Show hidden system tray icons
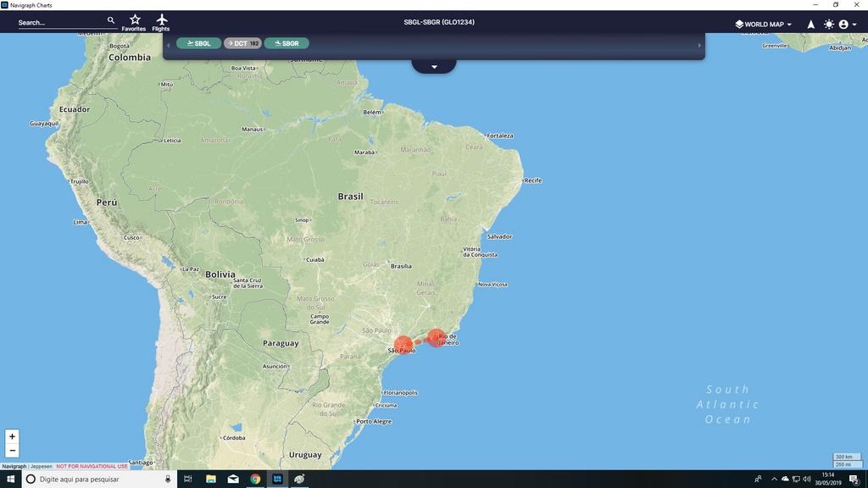Screen dimensions: 868x488 774,480
